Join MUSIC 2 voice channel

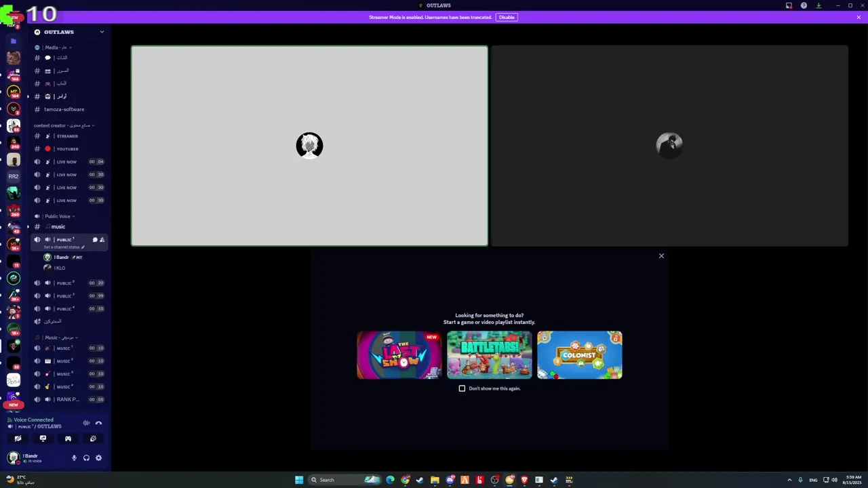(x=69, y=361)
